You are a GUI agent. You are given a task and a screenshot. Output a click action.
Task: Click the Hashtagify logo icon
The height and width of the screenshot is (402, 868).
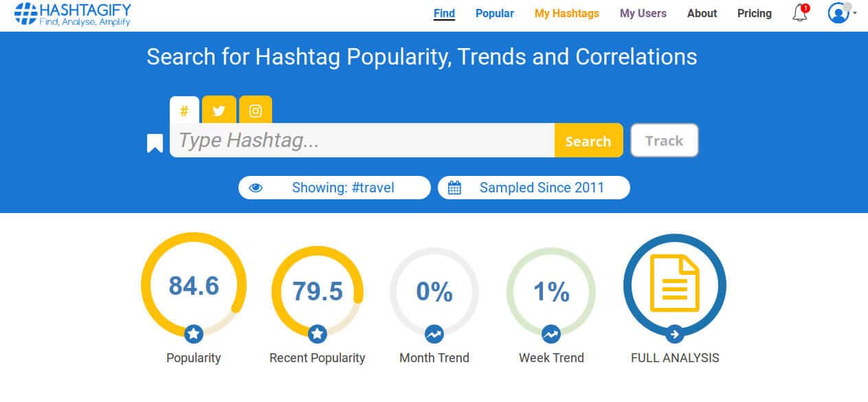[x=25, y=14]
